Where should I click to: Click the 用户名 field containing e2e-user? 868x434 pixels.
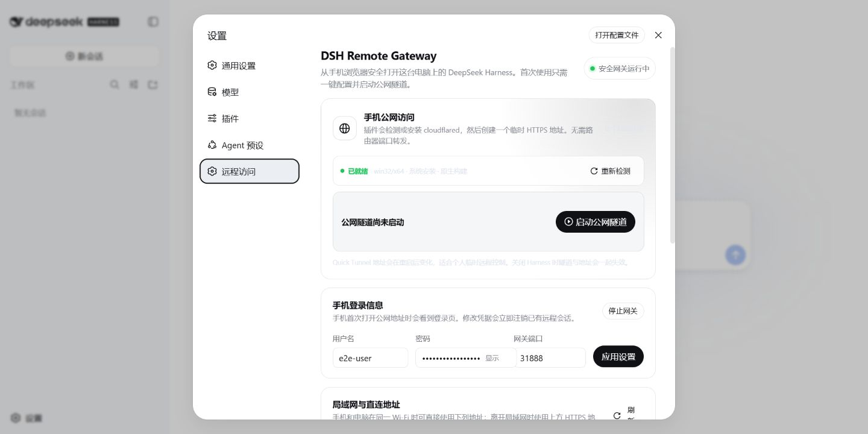(370, 357)
